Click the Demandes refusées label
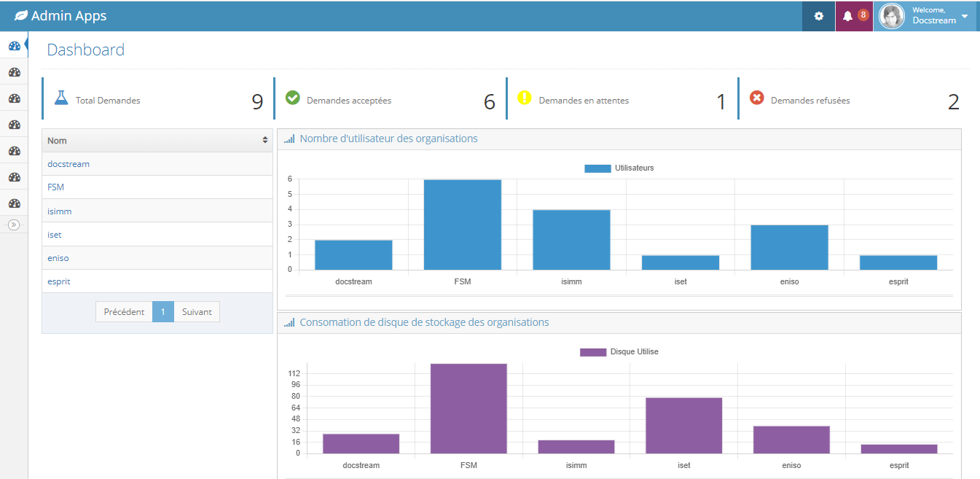 coord(810,101)
